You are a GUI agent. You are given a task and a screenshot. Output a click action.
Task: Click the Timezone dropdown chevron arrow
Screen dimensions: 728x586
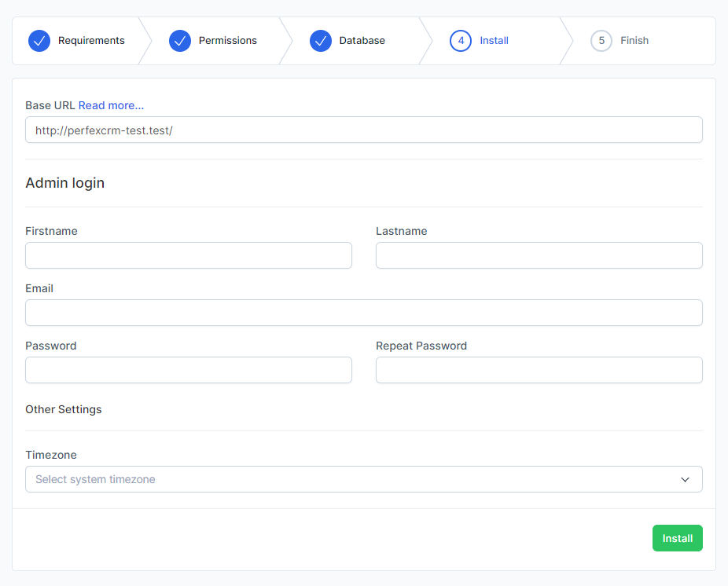pos(685,479)
